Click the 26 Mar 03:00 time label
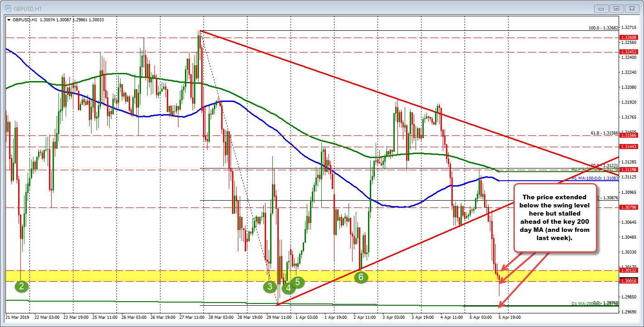 click(134, 317)
